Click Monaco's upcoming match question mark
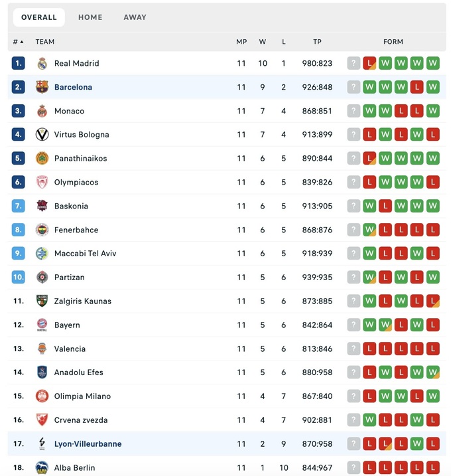The height and width of the screenshot is (476, 451). 354,111
